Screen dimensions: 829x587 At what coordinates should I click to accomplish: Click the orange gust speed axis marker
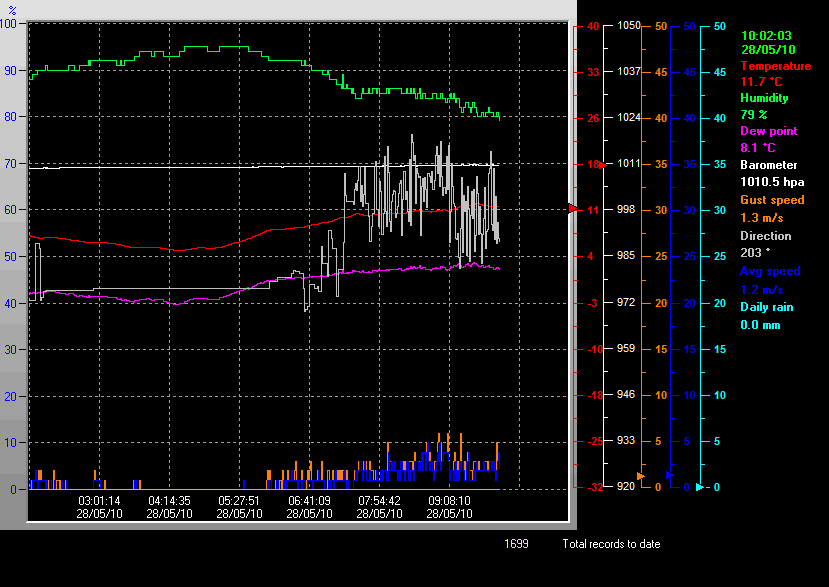click(x=641, y=476)
